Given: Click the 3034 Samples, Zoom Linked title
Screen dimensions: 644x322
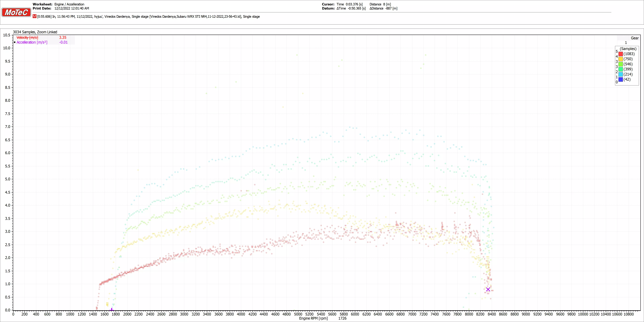Looking at the screenshot, I should (35, 32).
